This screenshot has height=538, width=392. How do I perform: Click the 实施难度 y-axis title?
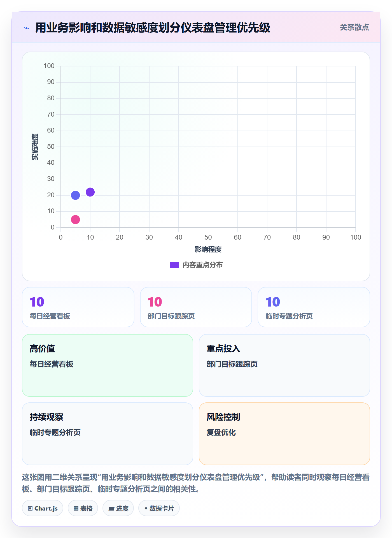[35, 147]
